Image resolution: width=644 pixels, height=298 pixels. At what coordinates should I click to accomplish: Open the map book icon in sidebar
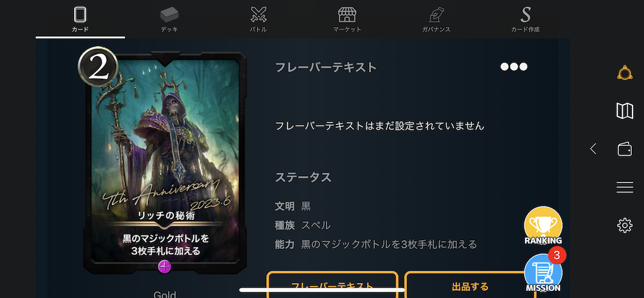pos(625,111)
